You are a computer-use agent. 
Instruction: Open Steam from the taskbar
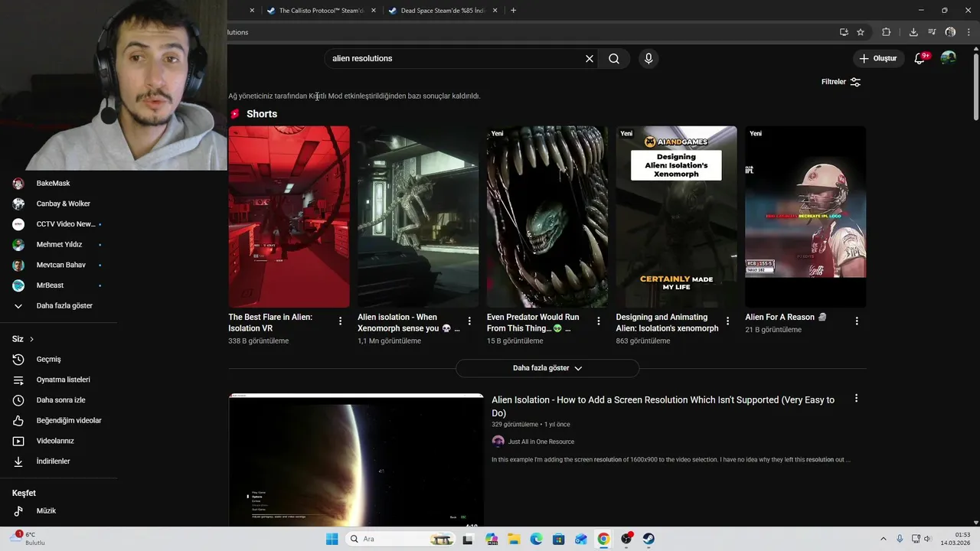coord(648,539)
